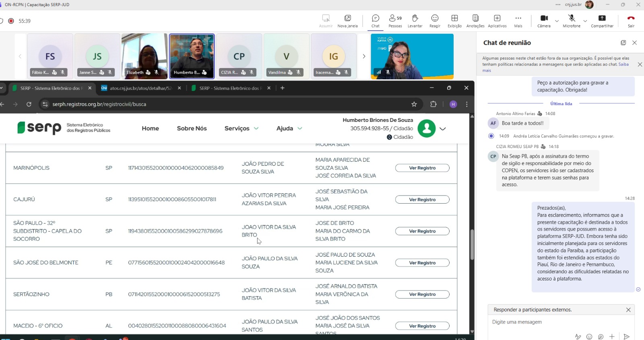Open camera options dropdown arrow
Viewport: 644px width, 340px height.
557,21
